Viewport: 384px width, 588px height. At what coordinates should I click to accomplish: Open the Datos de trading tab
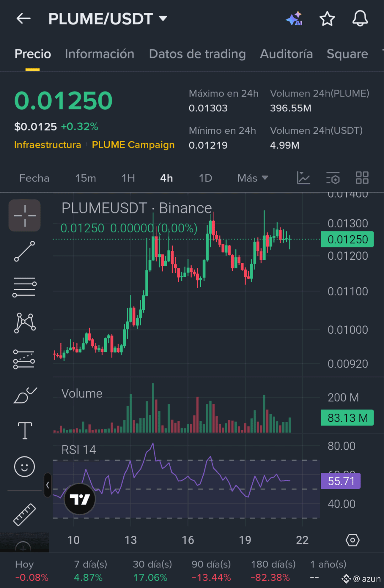click(197, 54)
